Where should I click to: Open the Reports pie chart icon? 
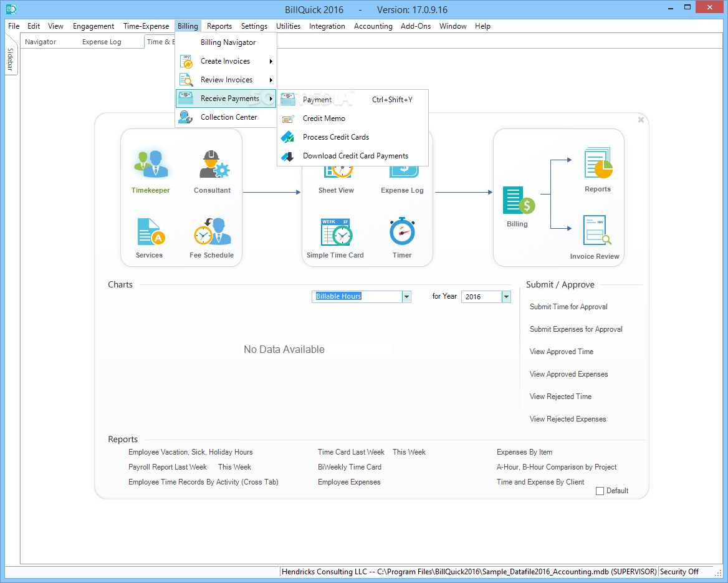[x=598, y=163]
